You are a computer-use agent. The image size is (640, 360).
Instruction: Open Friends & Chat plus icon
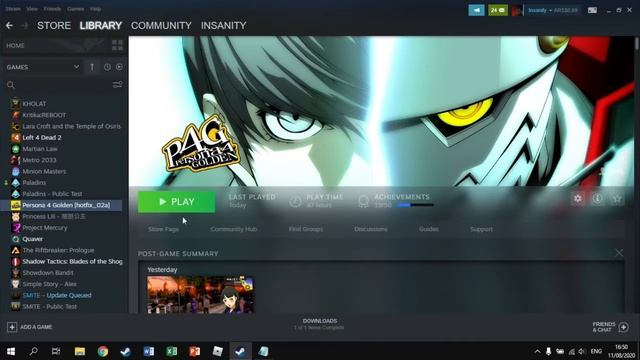coord(623,327)
